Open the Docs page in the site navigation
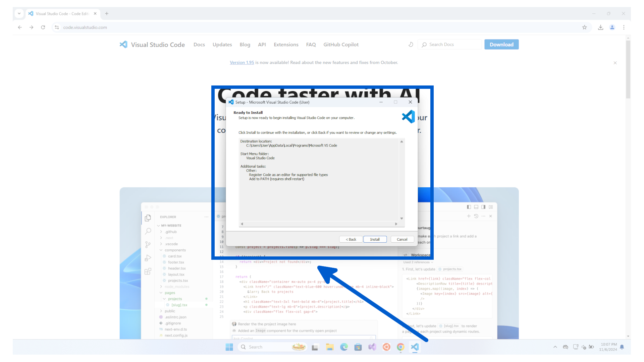The image size is (644, 362). click(x=199, y=44)
